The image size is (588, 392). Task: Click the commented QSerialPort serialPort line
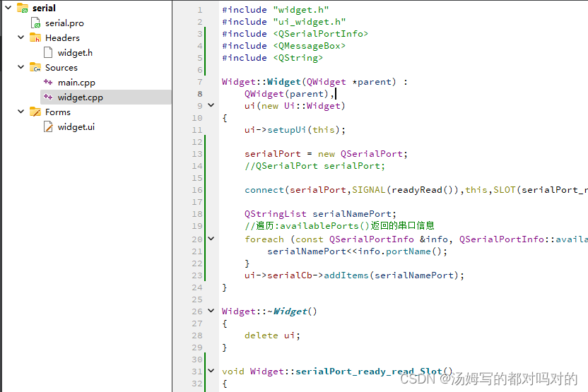pyautogui.click(x=315, y=166)
